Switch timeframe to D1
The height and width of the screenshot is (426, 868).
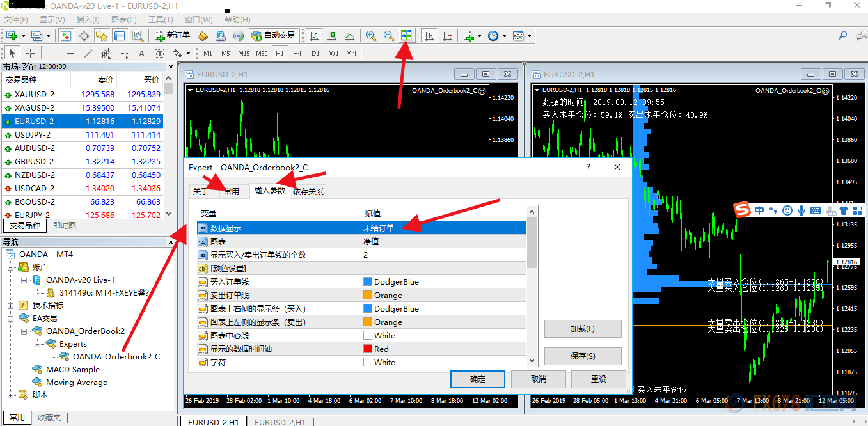pos(315,53)
